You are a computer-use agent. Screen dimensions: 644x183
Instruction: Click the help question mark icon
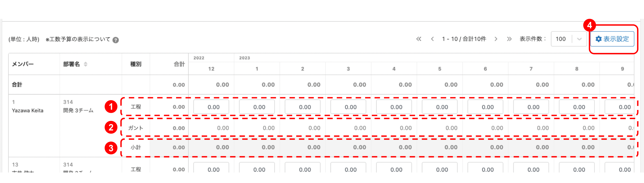click(116, 40)
